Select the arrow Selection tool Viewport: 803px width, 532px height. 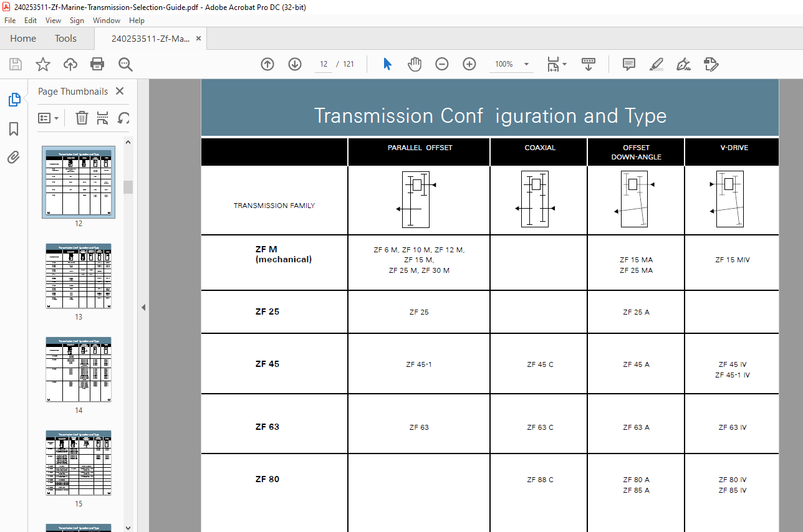click(387, 64)
